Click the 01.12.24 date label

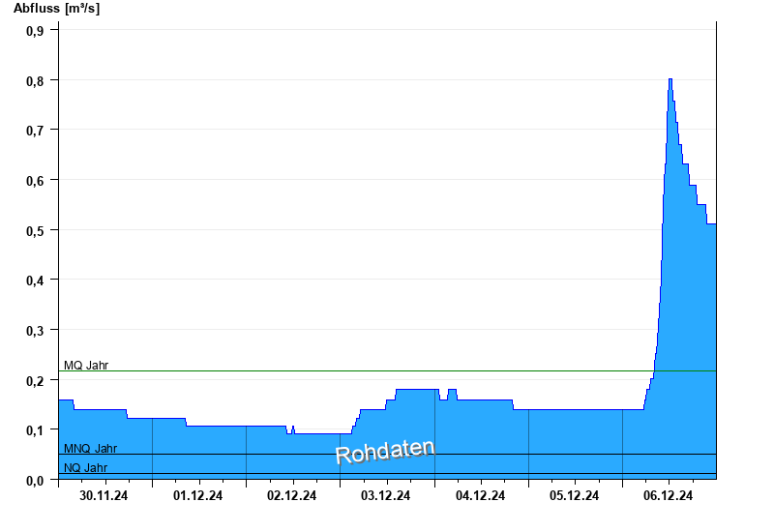[x=198, y=496]
